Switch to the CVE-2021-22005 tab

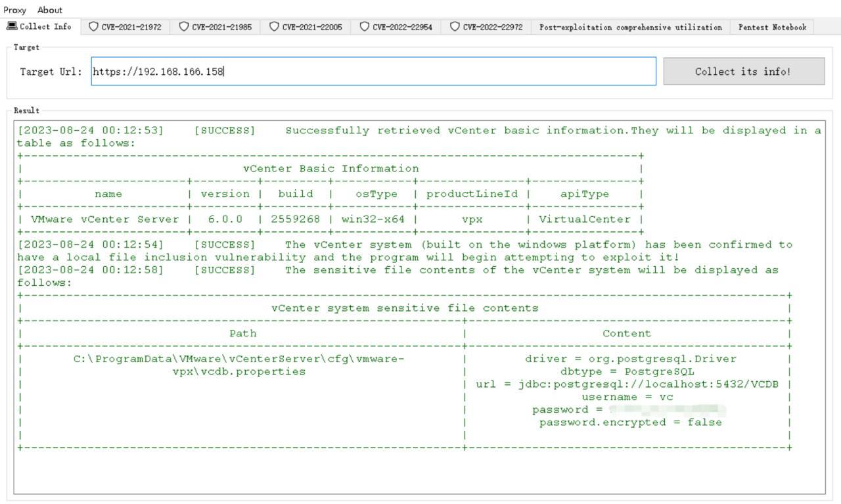(x=306, y=27)
